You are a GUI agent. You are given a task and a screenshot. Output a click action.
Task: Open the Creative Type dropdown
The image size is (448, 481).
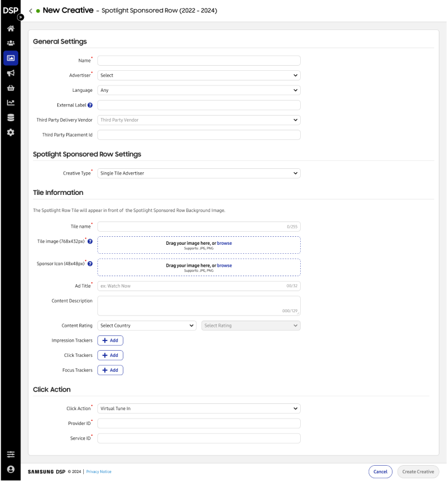click(199, 173)
